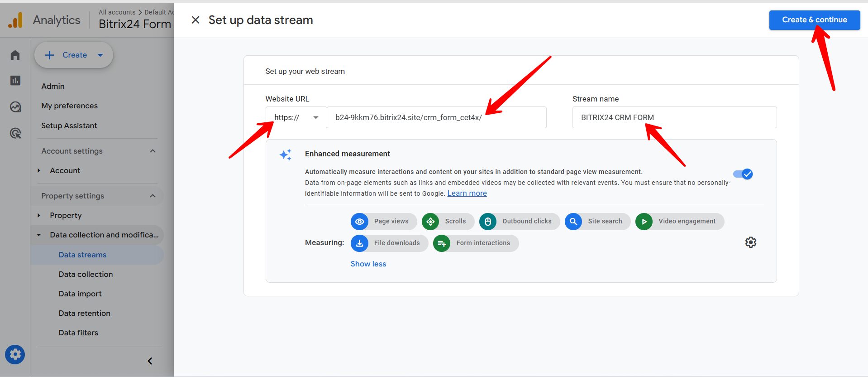The width and height of the screenshot is (868, 377).
Task: Click the Video engagement chip label
Action: point(687,222)
